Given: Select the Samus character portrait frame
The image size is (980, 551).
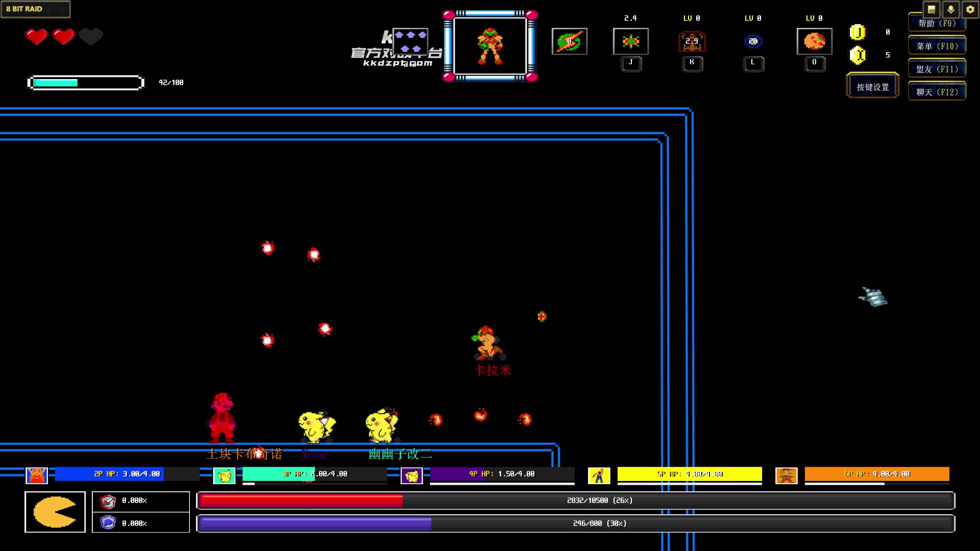Looking at the screenshot, I should [490, 46].
